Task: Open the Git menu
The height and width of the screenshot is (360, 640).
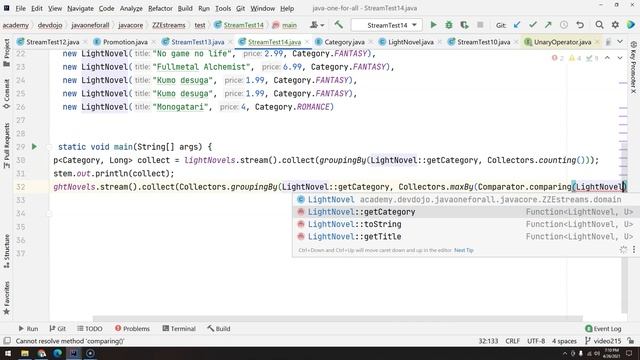Action: 240,8
